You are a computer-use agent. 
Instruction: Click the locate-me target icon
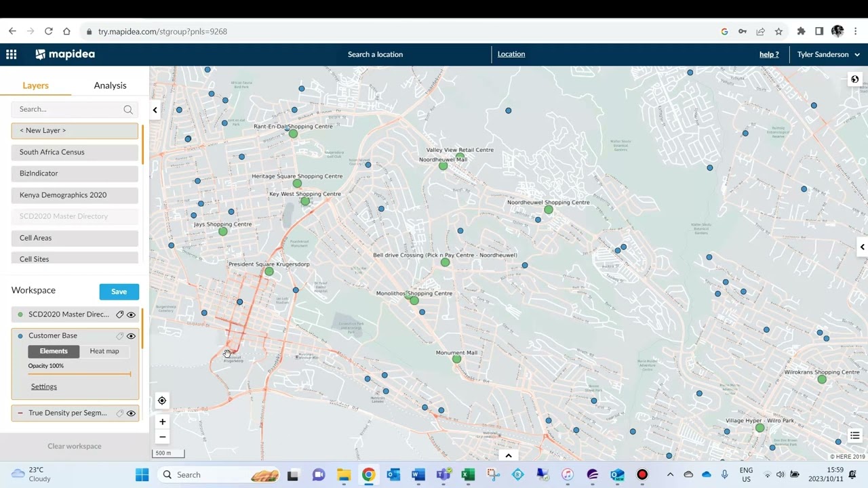pyautogui.click(x=162, y=401)
